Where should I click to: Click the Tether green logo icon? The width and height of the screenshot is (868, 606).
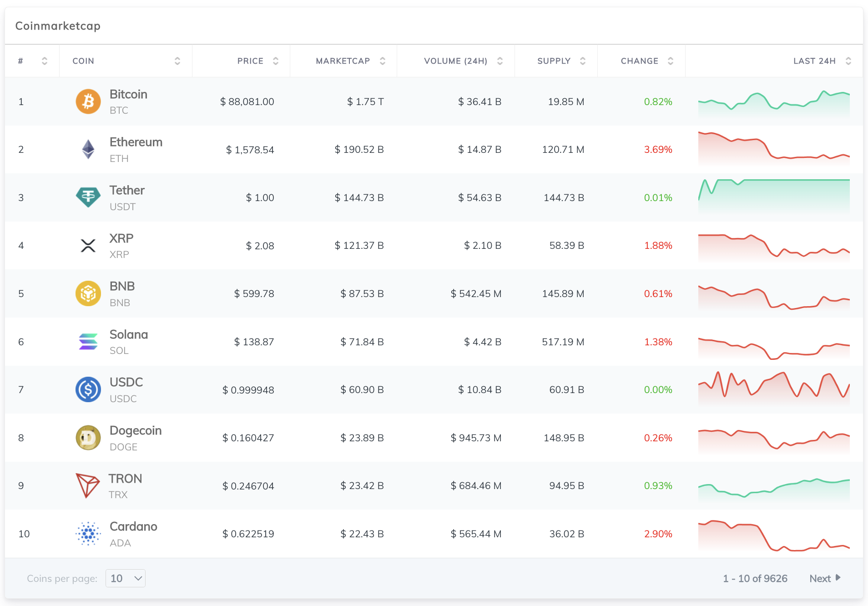(88, 197)
